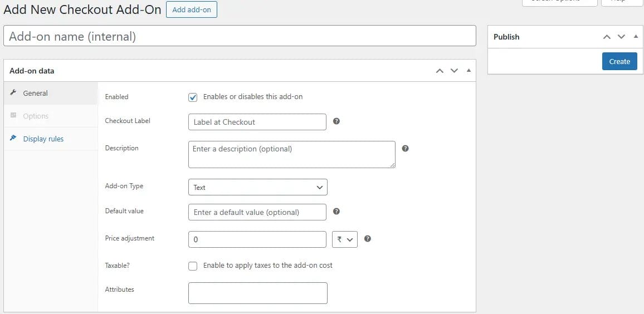
Task: Focus the Default value input
Action: (257, 212)
